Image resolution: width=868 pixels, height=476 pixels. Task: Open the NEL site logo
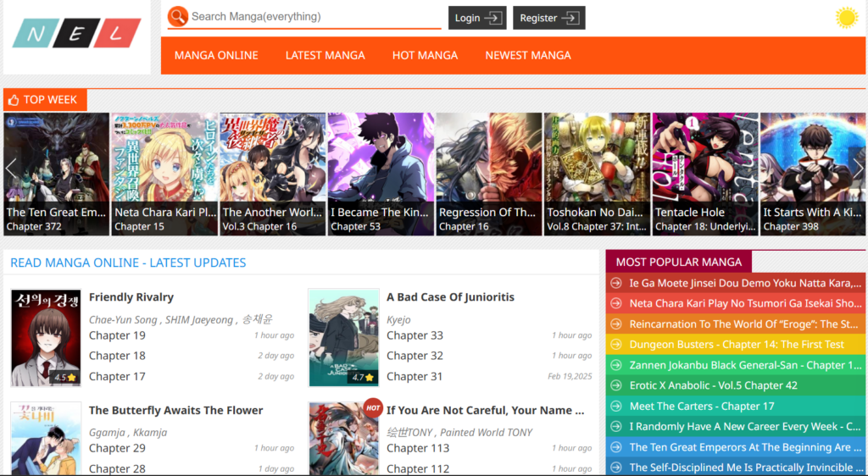tap(77, 33)
